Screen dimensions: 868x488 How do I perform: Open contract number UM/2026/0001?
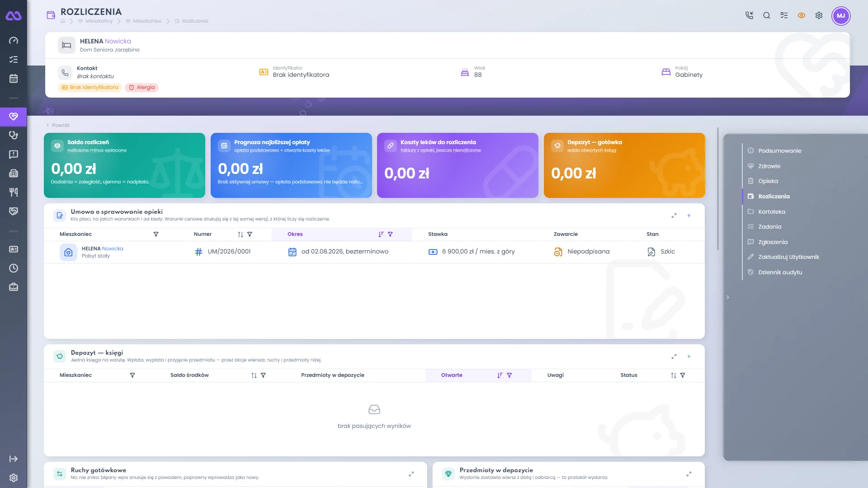pyautogui.click(x=229, y=252)
